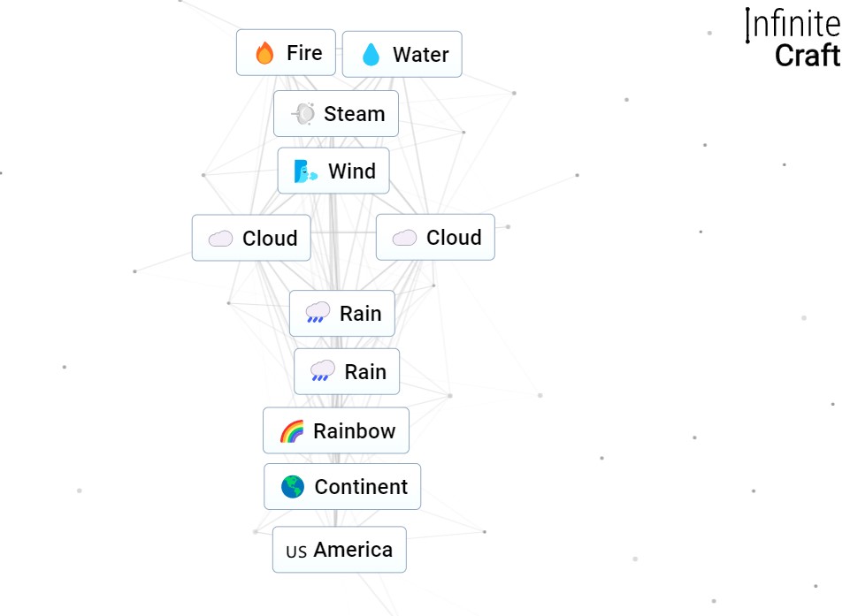Viewport: 850px width, 616px height.
Task: Click the cloud icon on the right Cloud
Action: click(404, 238)
